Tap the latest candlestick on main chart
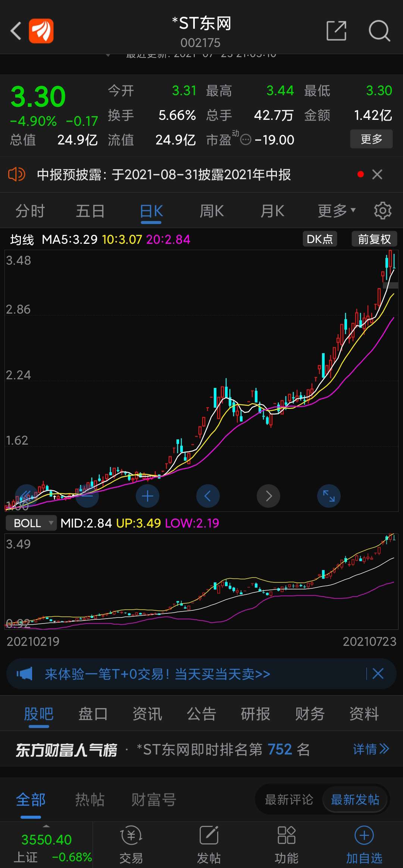 (x=394, y=261)
